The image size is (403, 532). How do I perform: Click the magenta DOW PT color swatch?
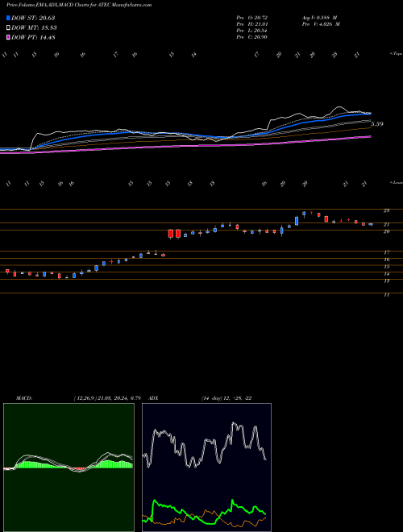8,37
